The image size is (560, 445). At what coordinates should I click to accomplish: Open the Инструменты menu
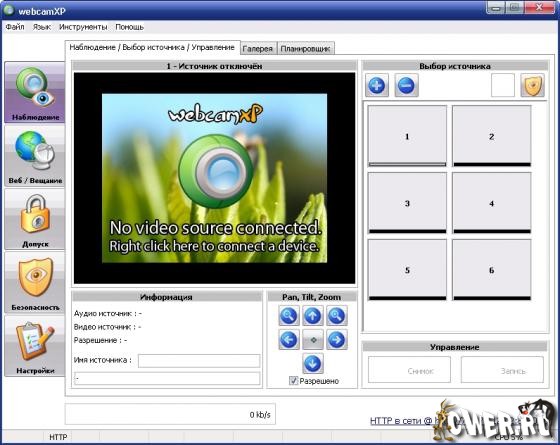83,27
